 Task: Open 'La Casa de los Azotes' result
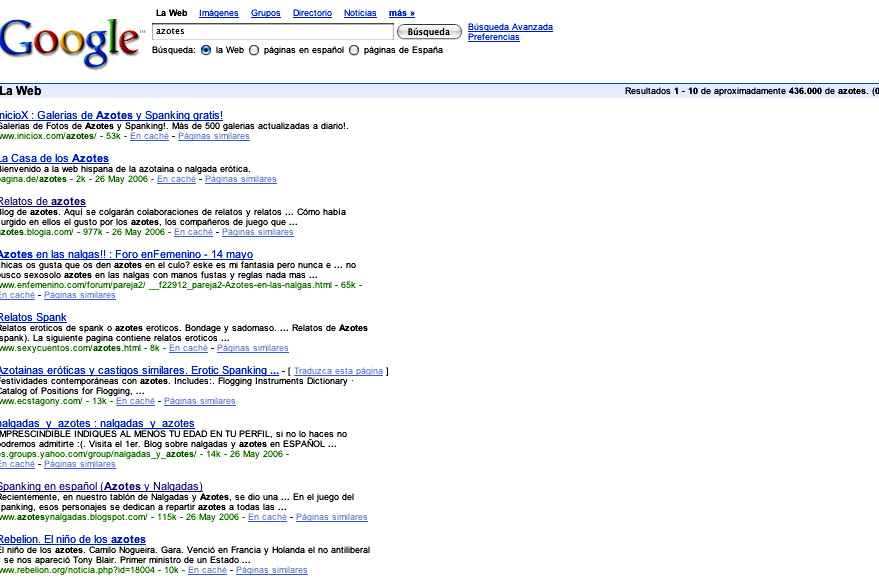coord(54,158)
